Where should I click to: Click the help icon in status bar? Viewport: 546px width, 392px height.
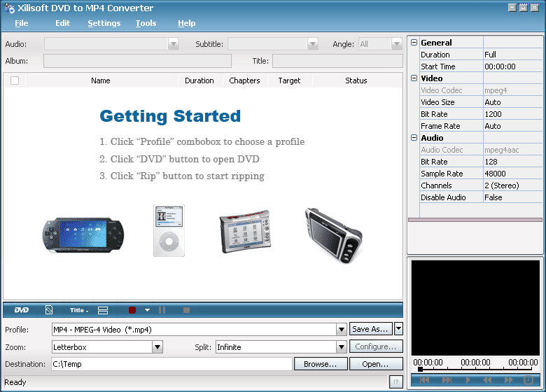[x=396, y=382]
